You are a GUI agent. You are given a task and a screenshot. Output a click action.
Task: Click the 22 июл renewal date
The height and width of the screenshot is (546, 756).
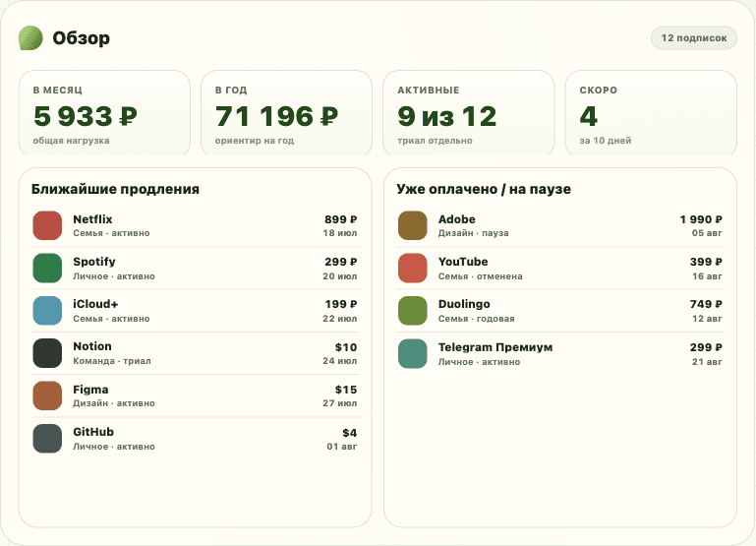click(x=340, y=319)
